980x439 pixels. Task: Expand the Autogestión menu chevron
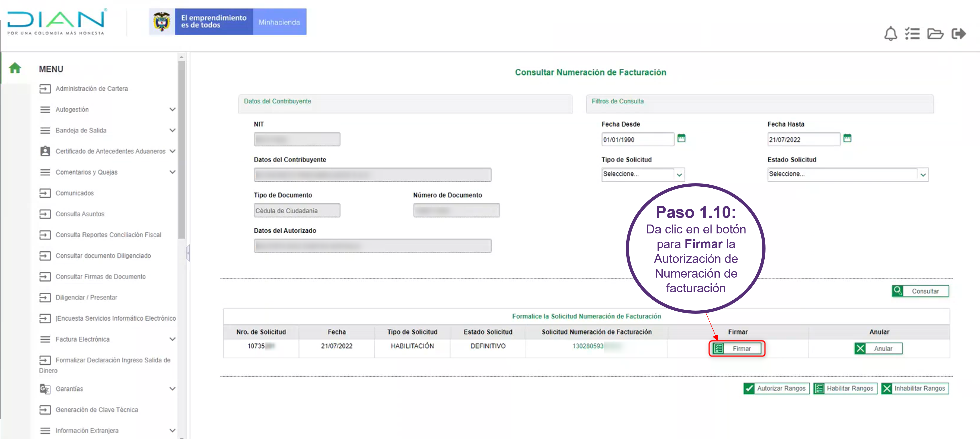[x=172, y=110]
